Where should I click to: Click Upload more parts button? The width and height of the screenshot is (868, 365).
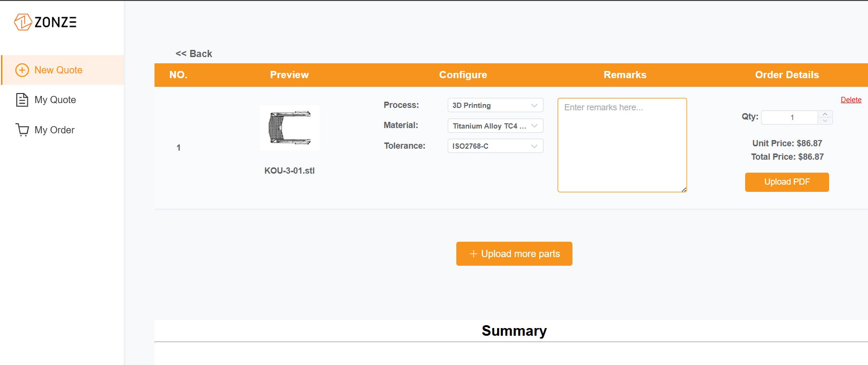pyautogui.click(x=514, y=254)
